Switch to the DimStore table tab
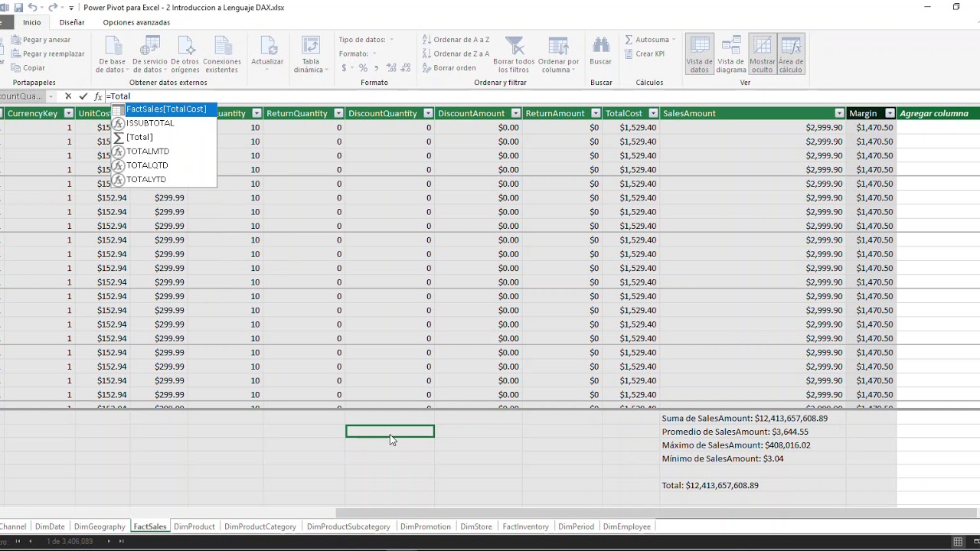Viewport: 980px width, 551px height. (x=476, y=527)
